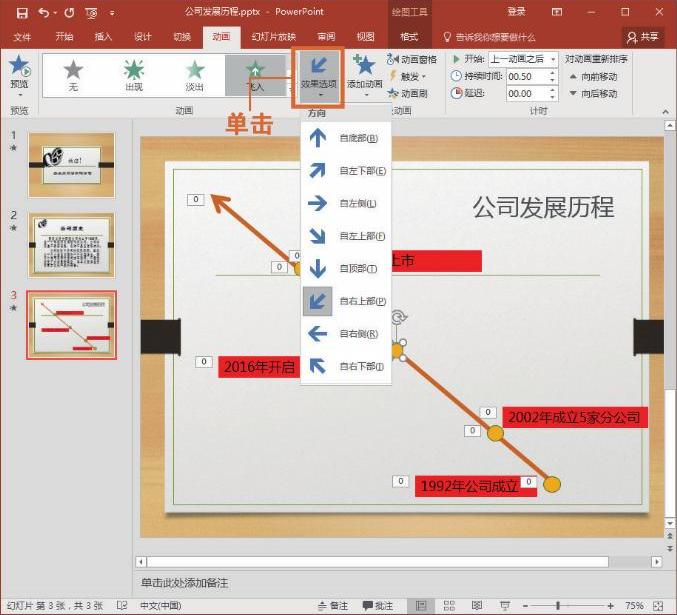Image resolution: width=677 pixels, height=615 pixels.
Task: Click 向后移动 move later button
Action: 593,93
